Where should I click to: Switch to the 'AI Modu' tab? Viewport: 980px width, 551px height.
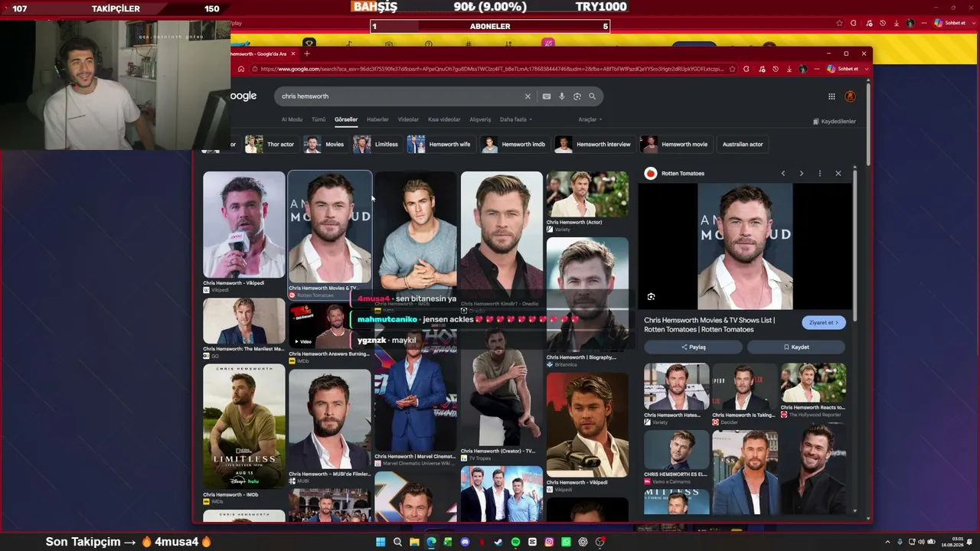(292, 119)
